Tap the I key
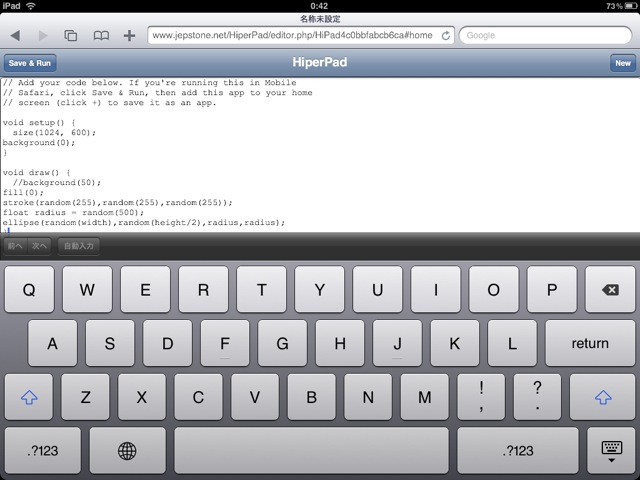This screenshot has width=640, height=480. 436,289
